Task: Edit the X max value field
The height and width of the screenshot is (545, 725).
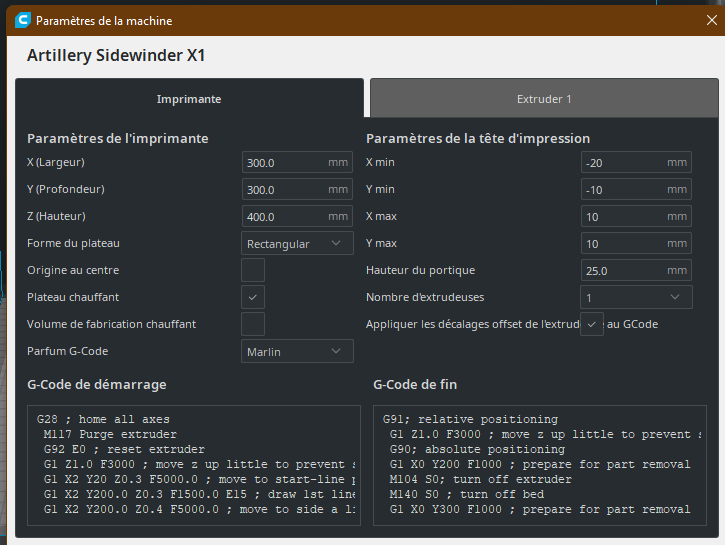Action: 636,216
